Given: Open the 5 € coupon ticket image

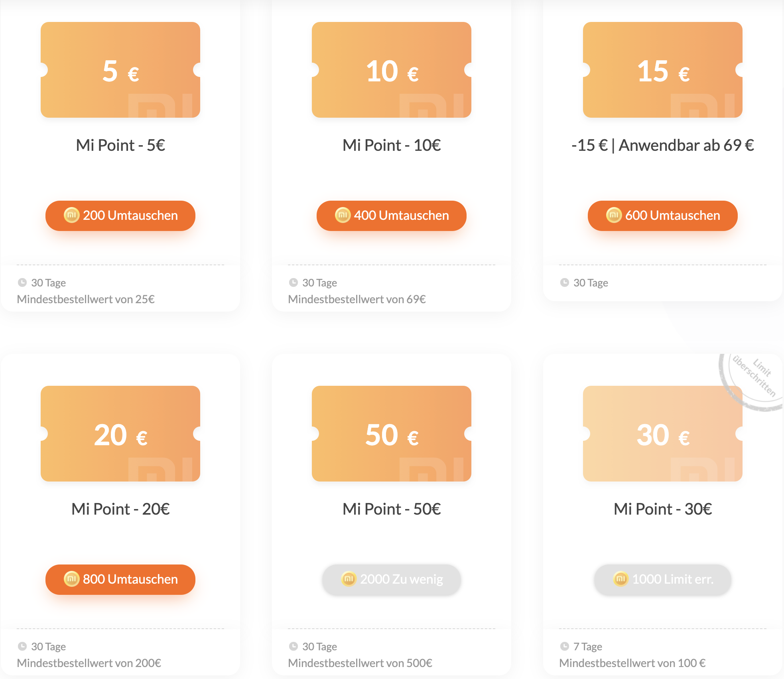Looking at the screenshot, I should tap(120, 70).
